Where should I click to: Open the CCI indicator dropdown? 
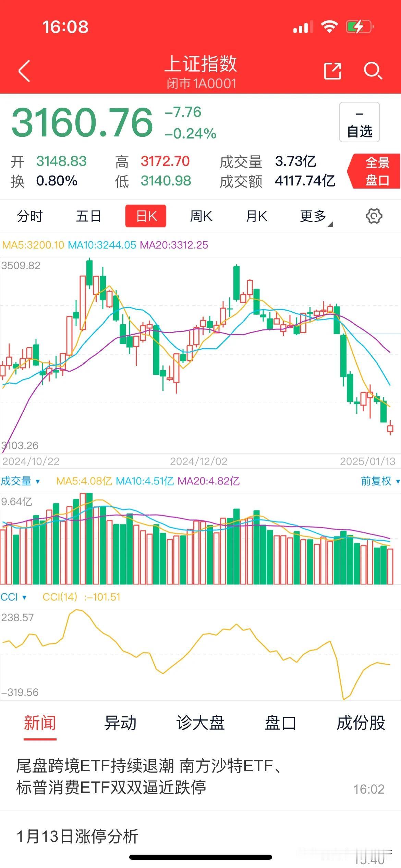13,597
